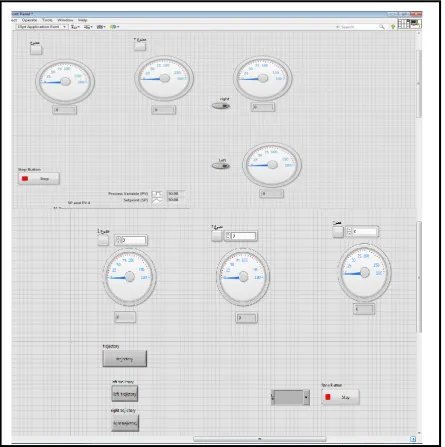Click the numeric control field above the bottom-left gauge

click(134, 240)
